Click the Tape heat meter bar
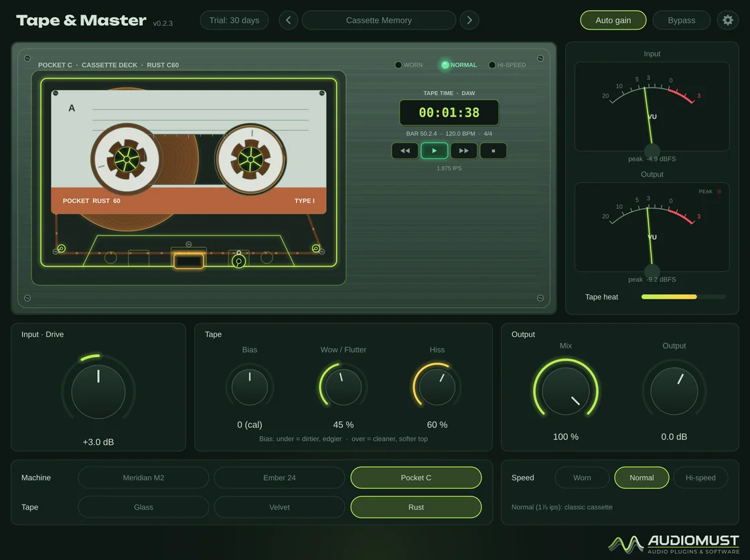Image resolution: width=750 pixels, height=560 pixels. pyautogui.click(x=683, y=297)
